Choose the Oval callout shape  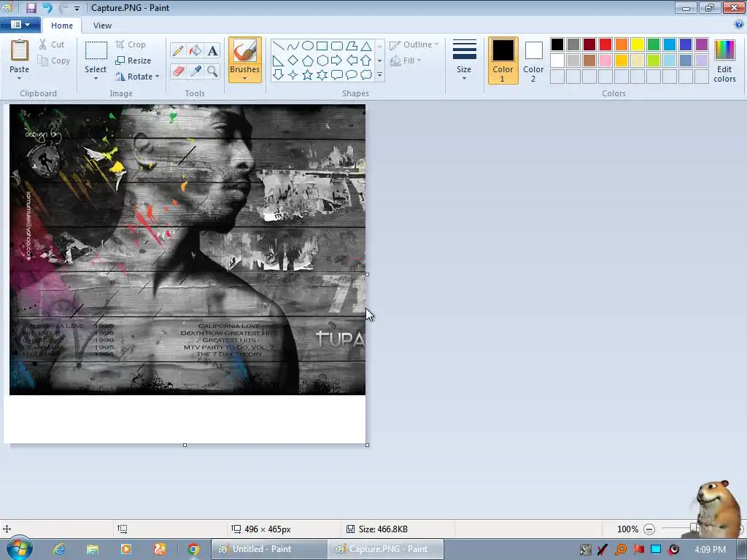click(352, 75)
